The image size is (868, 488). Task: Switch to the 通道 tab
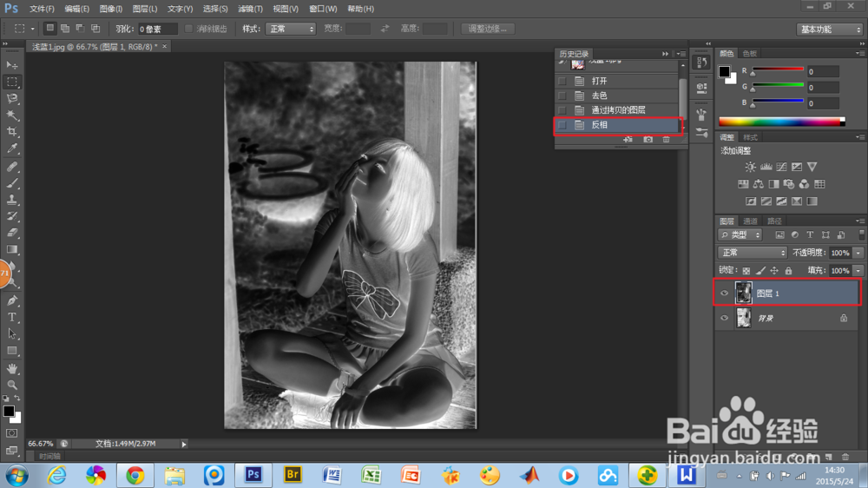pos(750,221)
